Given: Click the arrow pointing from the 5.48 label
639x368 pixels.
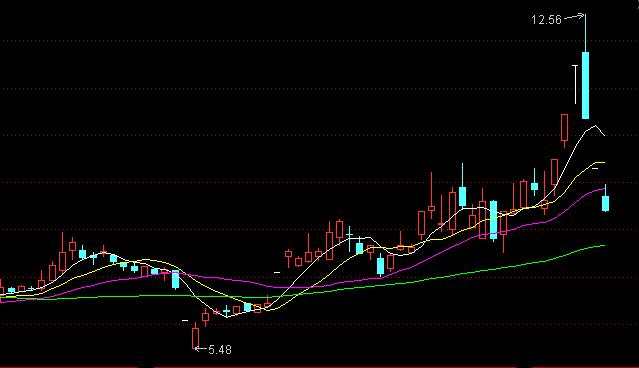Looking at the screenshot, I should (x=201, y=348).
